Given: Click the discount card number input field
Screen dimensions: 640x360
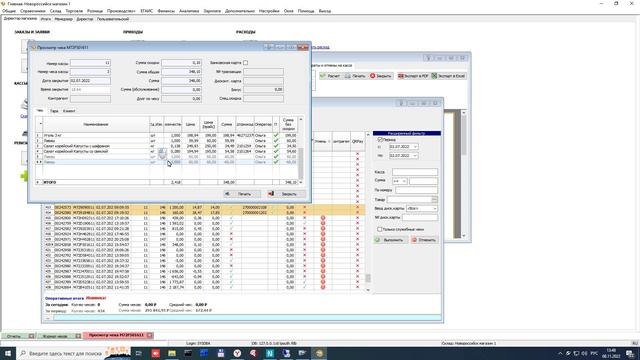Looking at the screenshot, I should point(420,218).
